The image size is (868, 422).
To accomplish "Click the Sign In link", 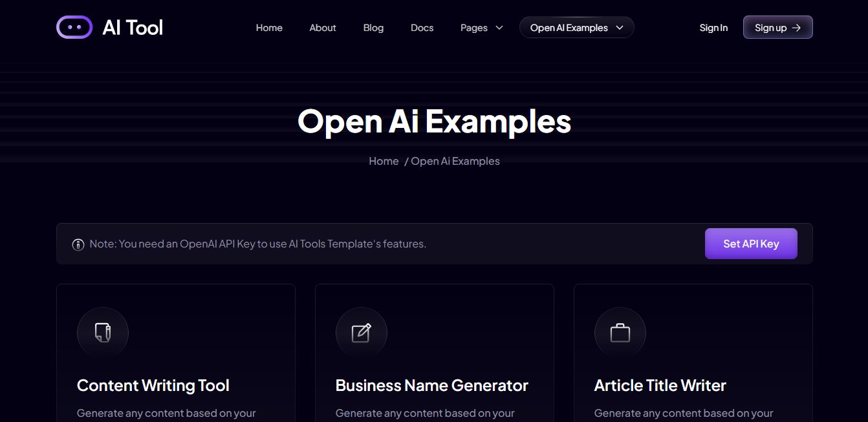I will pyautogui.click(x=713, y=28).
